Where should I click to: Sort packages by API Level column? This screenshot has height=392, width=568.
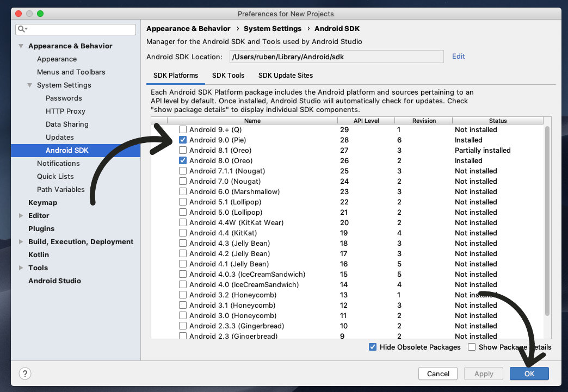coord(366,120)
